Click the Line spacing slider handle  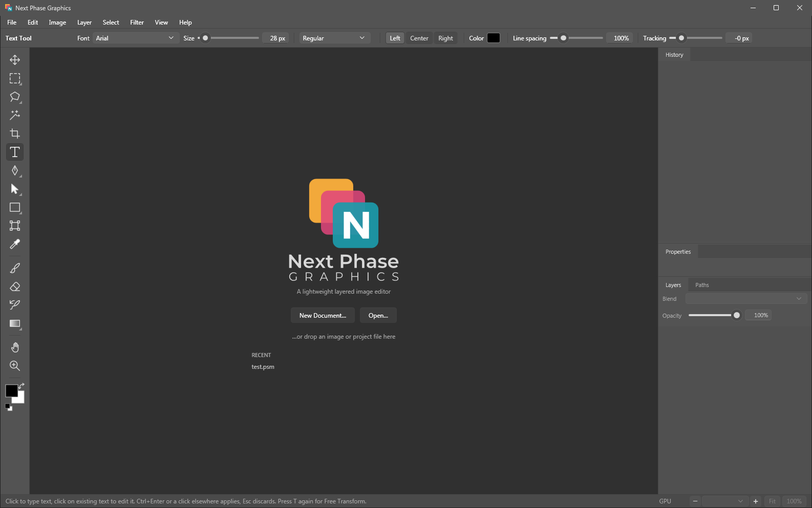point(563,38)
